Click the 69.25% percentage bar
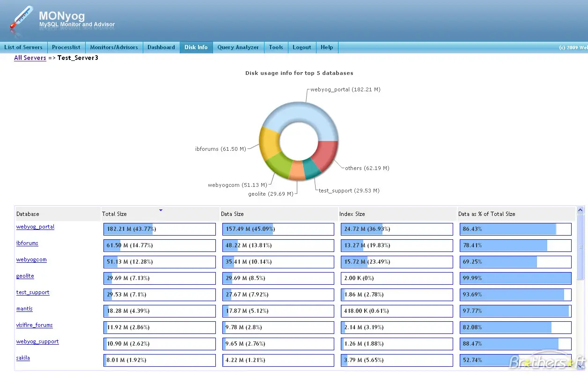Viewport: 588px width, 377px height. point(515,262)
